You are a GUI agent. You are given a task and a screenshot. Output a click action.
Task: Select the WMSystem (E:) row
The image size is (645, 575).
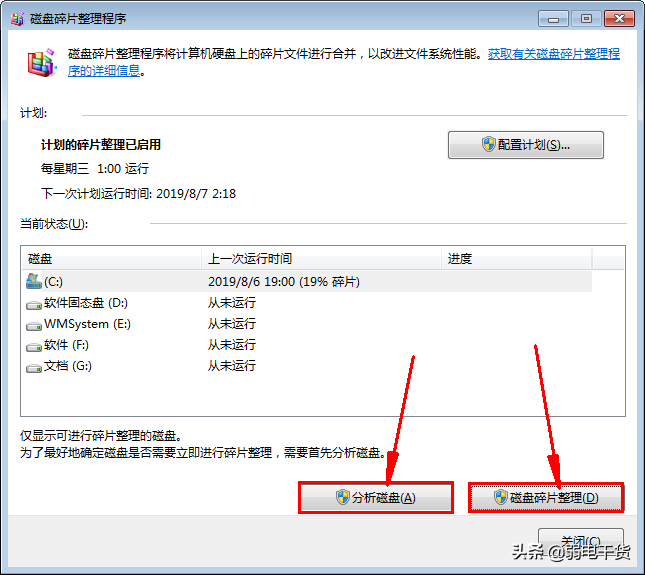click(308, 324)
